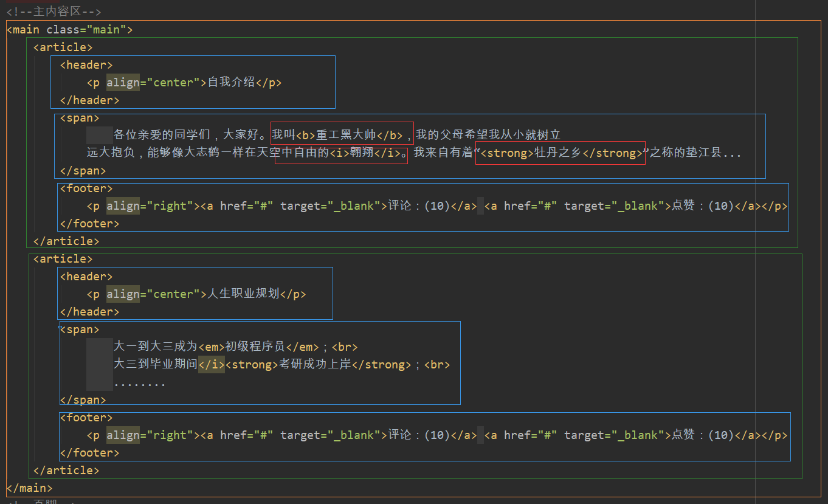Click the red-boxed <strong>牡丹之乡</strong> snippet
828x504 pixels.
(558, 153)
